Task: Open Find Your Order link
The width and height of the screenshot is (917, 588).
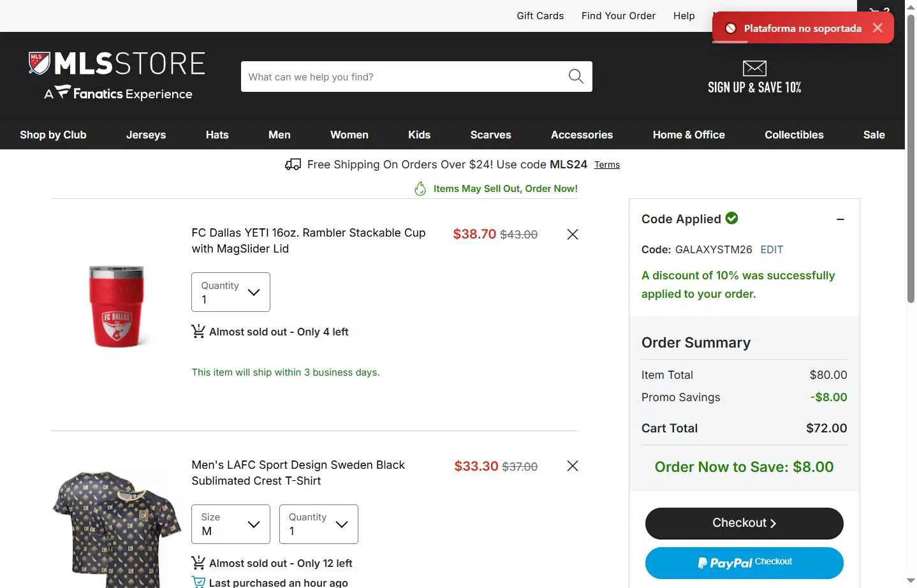Action: (x=619, y=16)
